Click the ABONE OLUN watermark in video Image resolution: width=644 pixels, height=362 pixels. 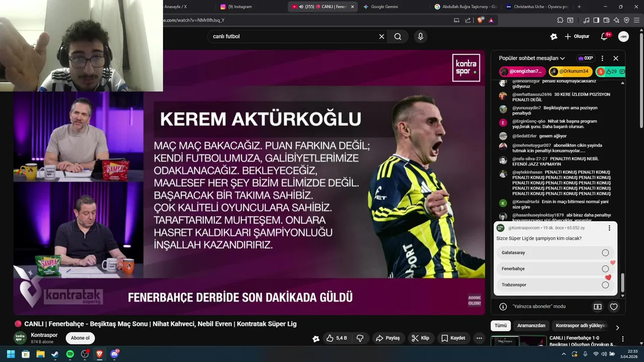[474, 300]
